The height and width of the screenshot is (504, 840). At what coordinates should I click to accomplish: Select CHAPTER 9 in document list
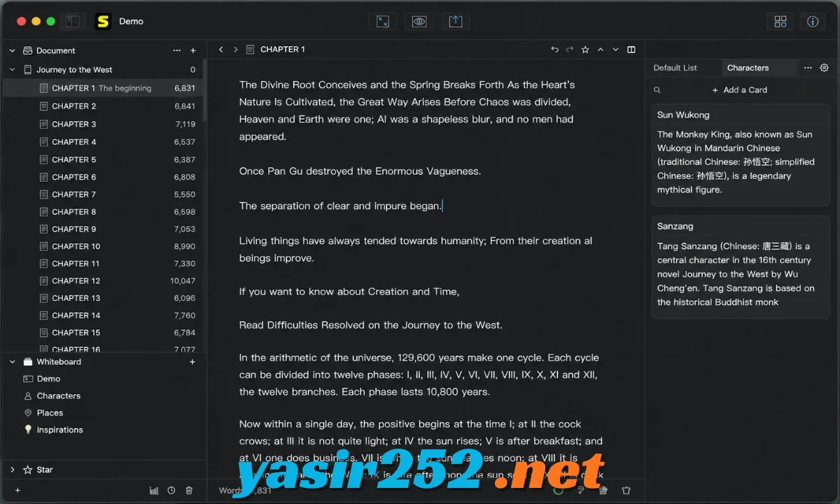[x=103, y=229]
